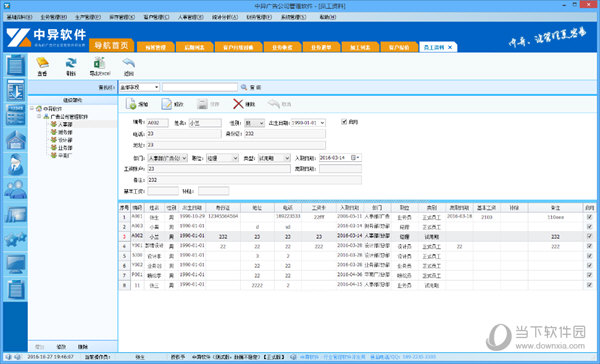Open the sidebar warehouse house icon
The width and height of the screenshot is (600, 364).
point(16,140)
